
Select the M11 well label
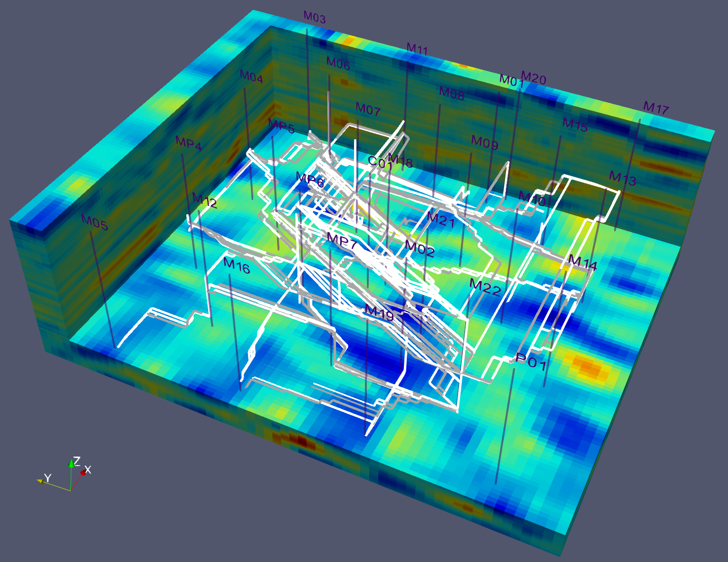(417, 49)
